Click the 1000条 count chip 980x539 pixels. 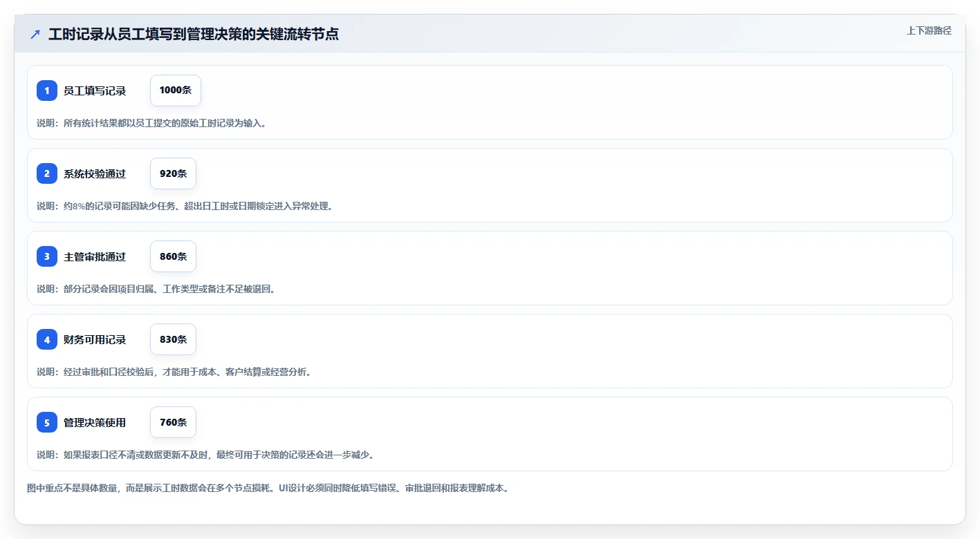(176, 91)
